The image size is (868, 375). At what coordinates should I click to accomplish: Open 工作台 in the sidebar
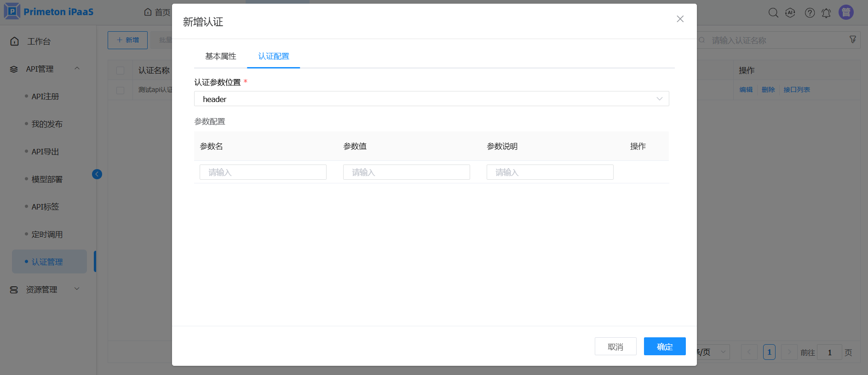[39, 41]
